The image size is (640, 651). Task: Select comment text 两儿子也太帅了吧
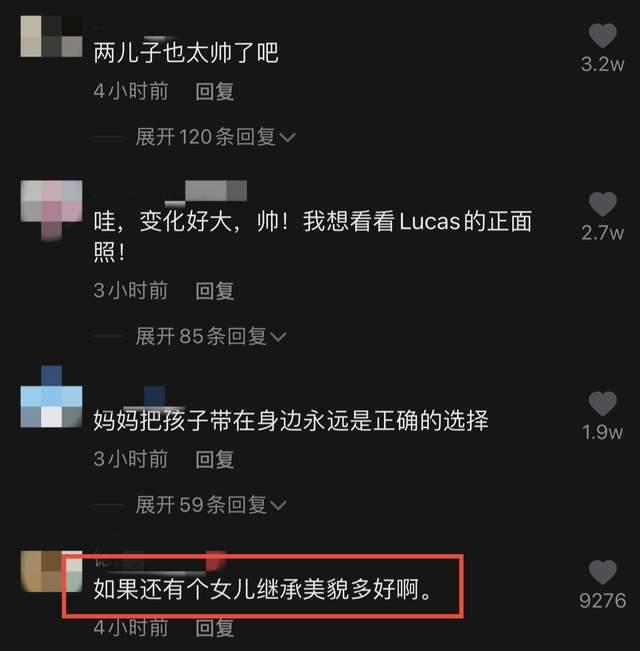[186, 53]
